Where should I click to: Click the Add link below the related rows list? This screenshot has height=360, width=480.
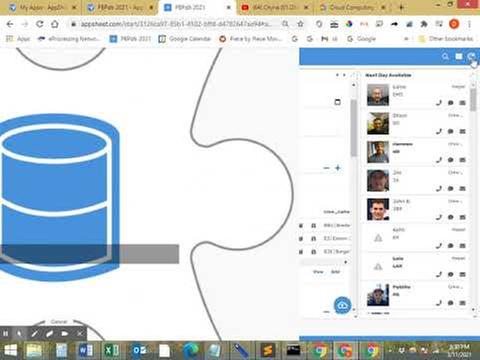click(x=335, y=272)
